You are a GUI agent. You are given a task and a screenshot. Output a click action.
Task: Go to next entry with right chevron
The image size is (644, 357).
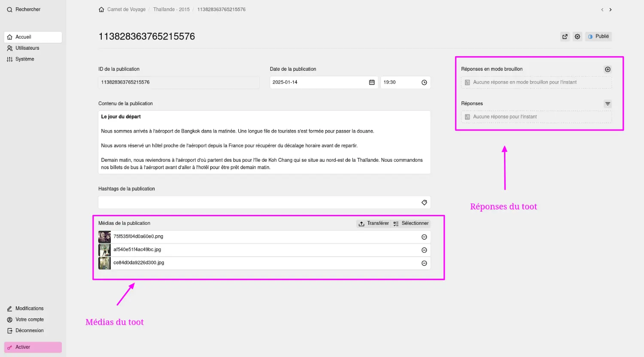coord(611,9)
